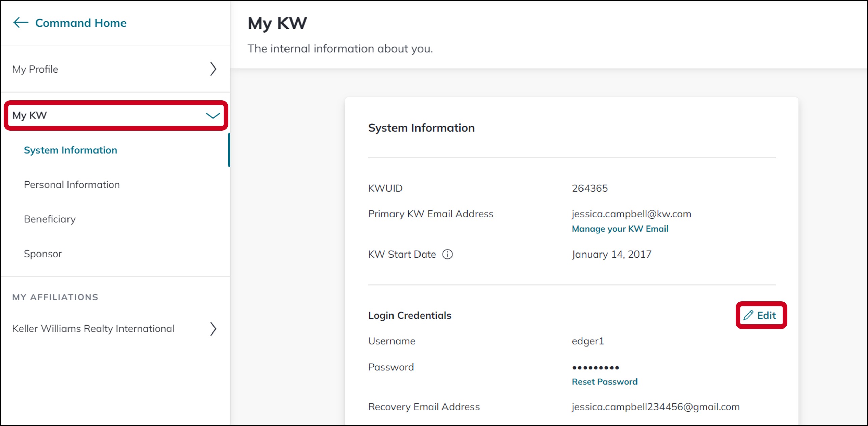
Task: Select Personal Information in the sidebar
Action: (x=72, y=185)
